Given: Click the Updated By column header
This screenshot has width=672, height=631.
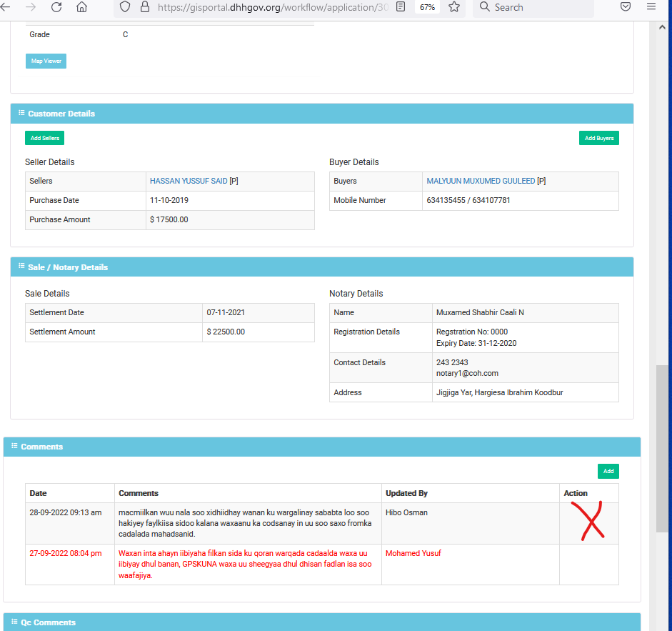Looking at the screenshot, I should [x=406, y=493].
